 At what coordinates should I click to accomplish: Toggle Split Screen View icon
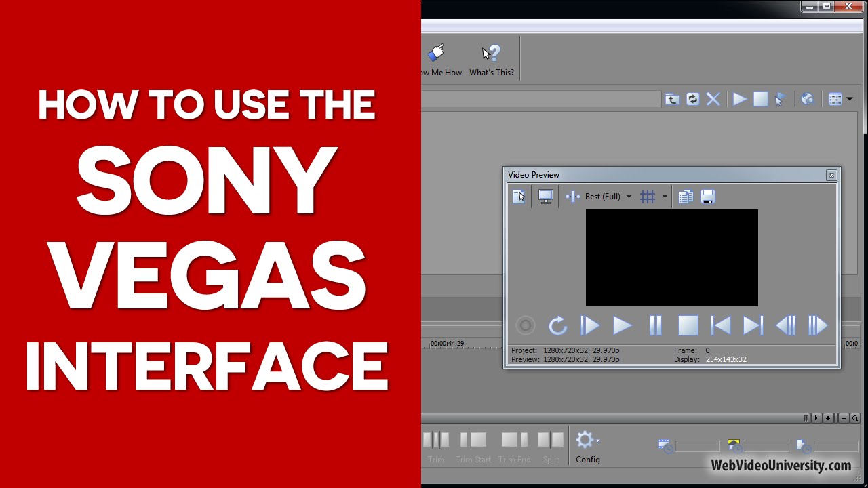[573, 197]
